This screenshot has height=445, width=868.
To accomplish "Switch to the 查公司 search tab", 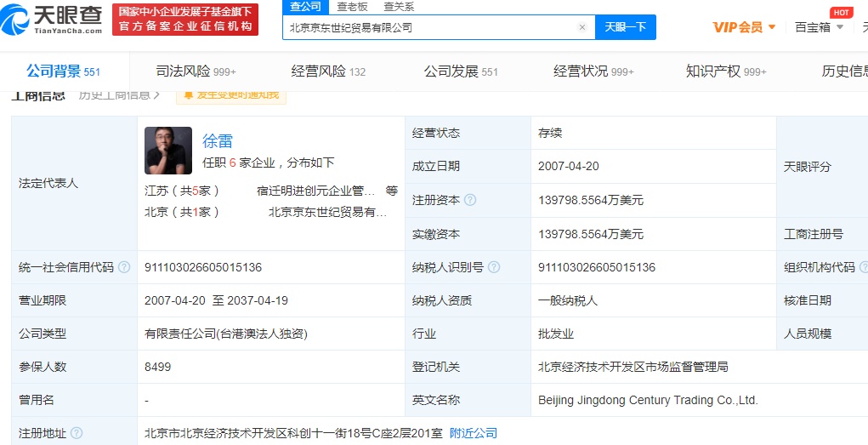I will [x=305, y=7].
